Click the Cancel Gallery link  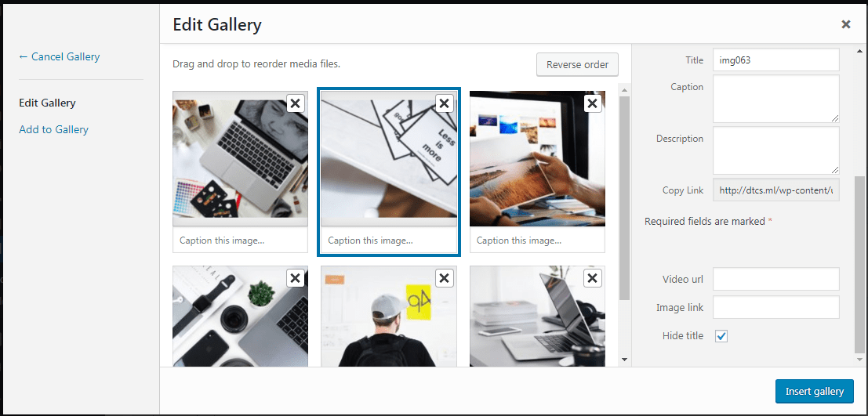click(60, 56)
